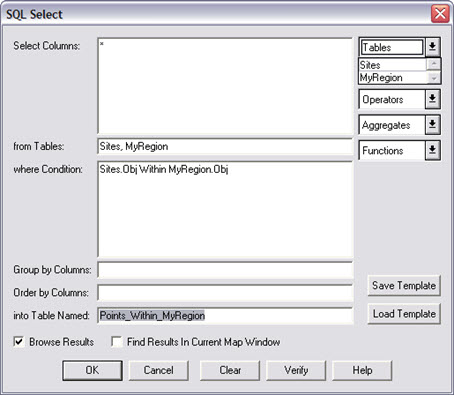The image size is (454, 395).
Task: Click the Group by Columns field
Action: coord(225,270)
